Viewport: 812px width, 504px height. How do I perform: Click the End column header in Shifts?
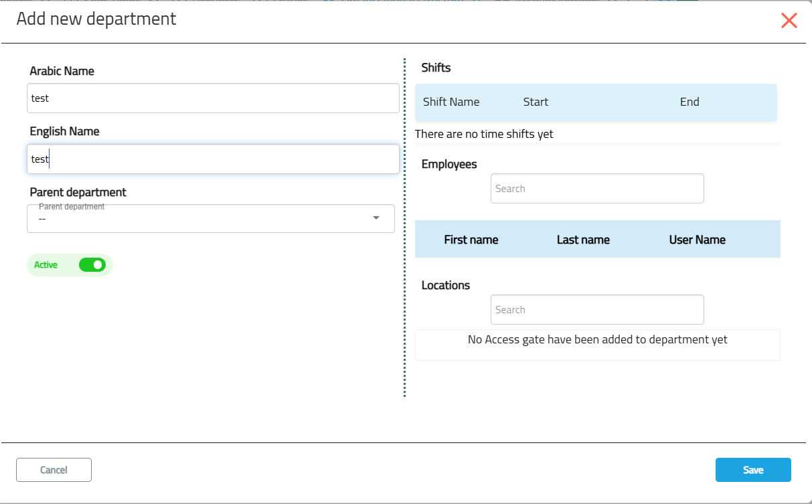[689, 102]
